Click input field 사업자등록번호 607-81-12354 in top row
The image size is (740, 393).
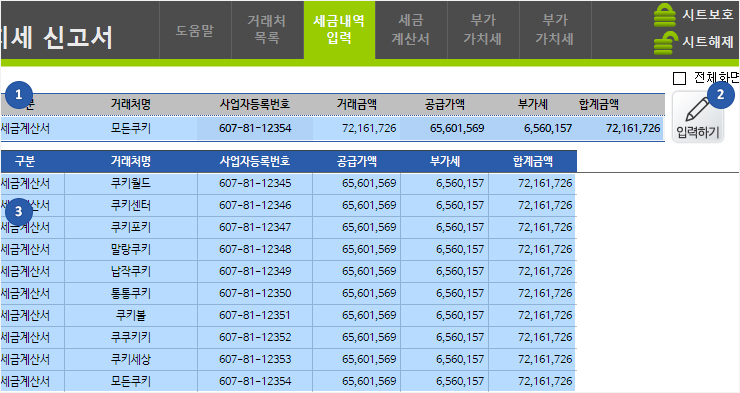(255, 128)
